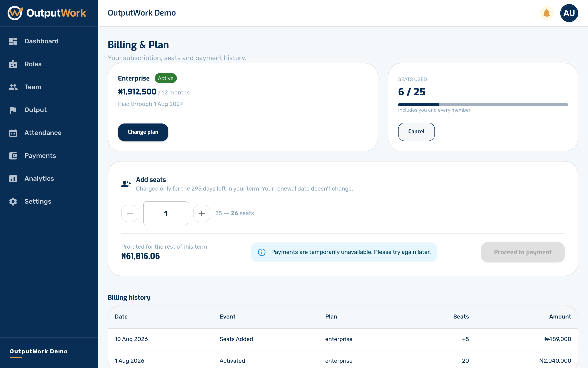This screenshot has width=588, height=368.
Task: Click the OutputWork Demo header title
Action: (142, 13)
